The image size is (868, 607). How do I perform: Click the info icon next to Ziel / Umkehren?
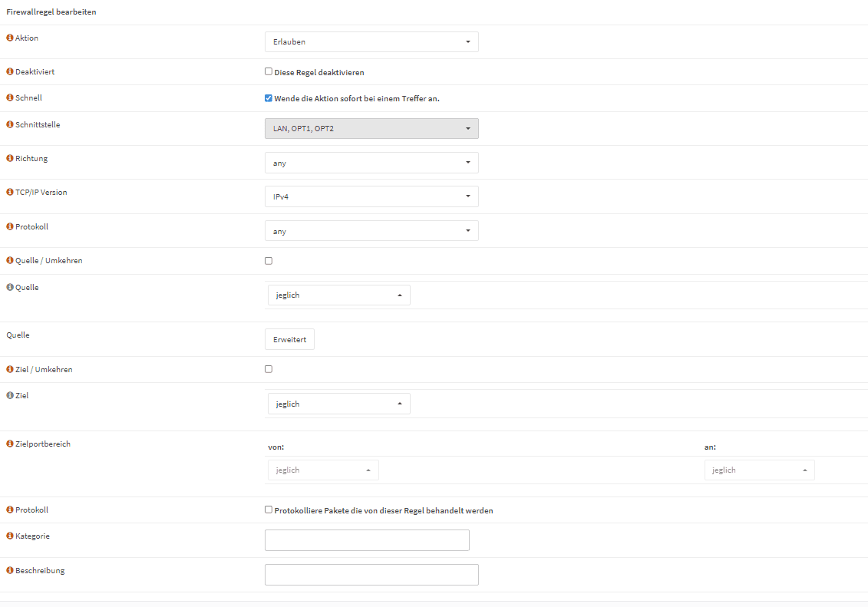pos(9,369)
